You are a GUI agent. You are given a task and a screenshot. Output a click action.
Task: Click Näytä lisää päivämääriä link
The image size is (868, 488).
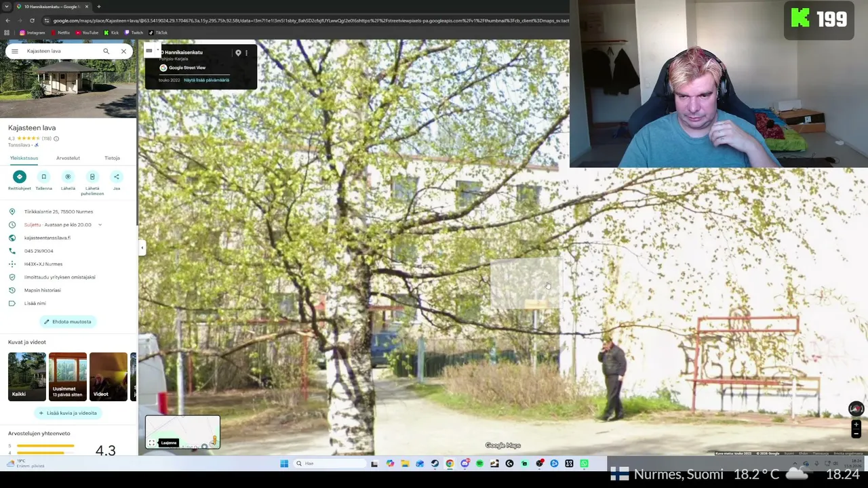pos(207,80)
